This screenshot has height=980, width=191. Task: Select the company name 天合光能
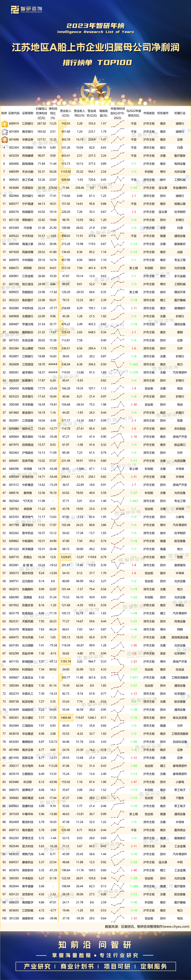[x=28, y=172]
